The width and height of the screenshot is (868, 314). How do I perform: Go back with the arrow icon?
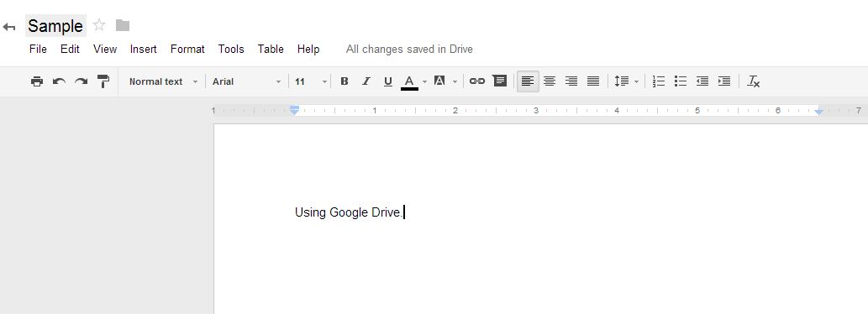click(x=9, y=27)
